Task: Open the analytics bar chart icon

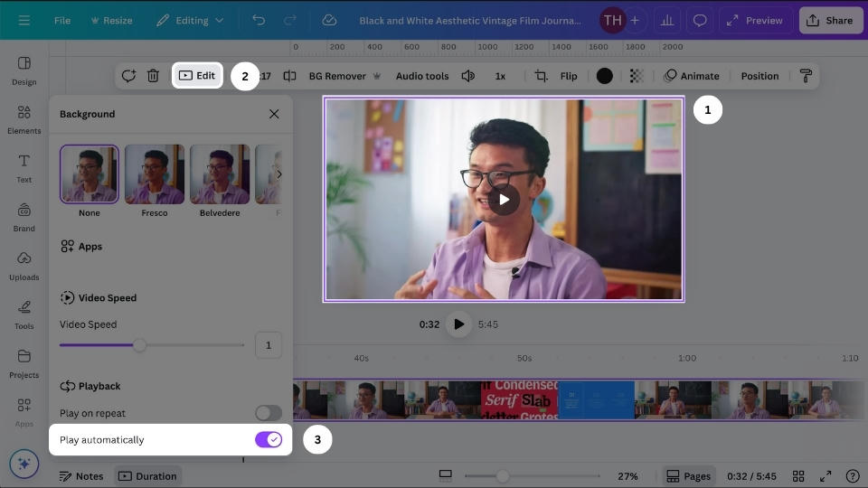Action: pyautogui.click(x=667, y=20)
